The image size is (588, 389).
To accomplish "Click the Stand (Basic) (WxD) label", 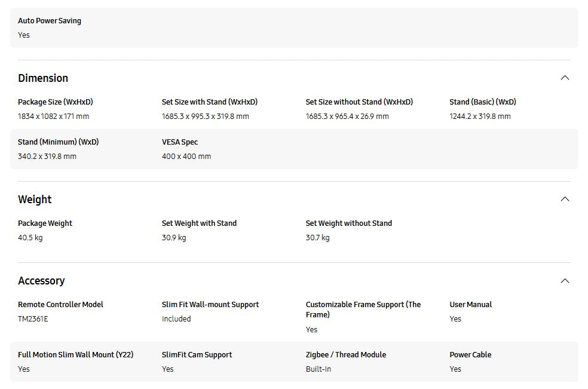I will pos(483,102).
